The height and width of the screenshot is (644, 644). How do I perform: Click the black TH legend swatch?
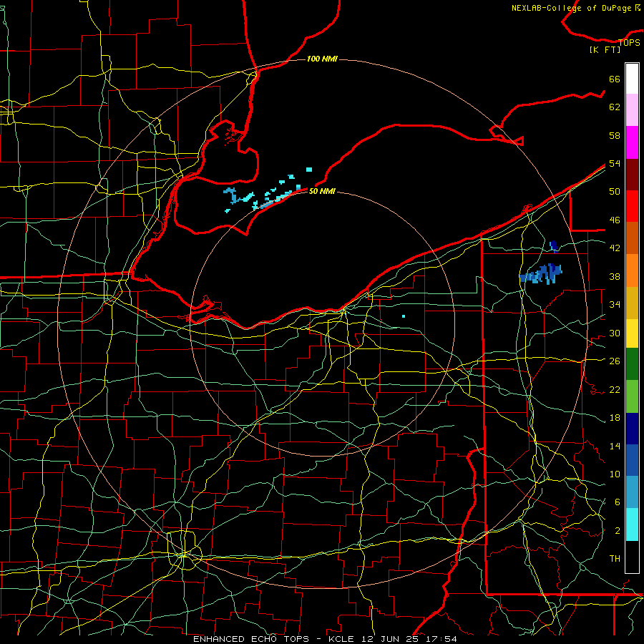[x=632, y=557]
